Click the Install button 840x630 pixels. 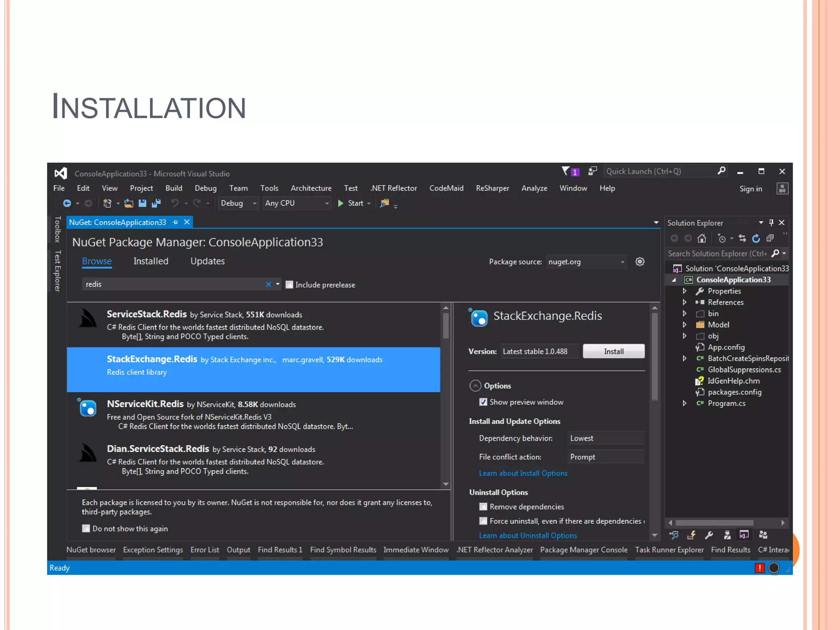tap(614, 352)
